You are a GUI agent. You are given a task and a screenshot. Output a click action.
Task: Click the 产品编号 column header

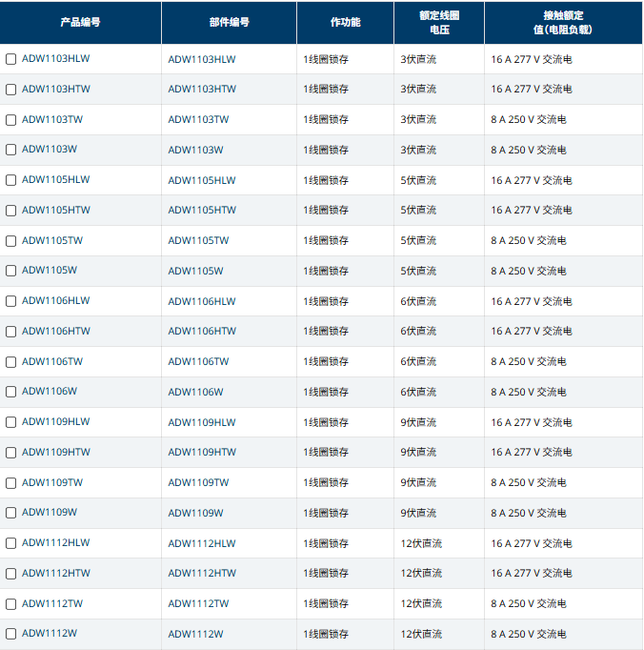click(82, 22)
